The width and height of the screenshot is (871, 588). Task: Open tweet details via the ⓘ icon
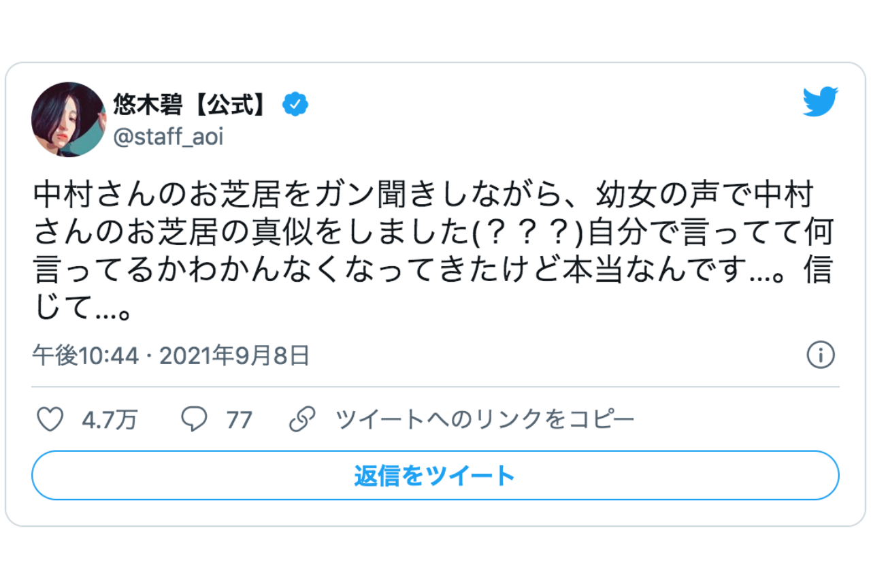[x=821, y=355]
